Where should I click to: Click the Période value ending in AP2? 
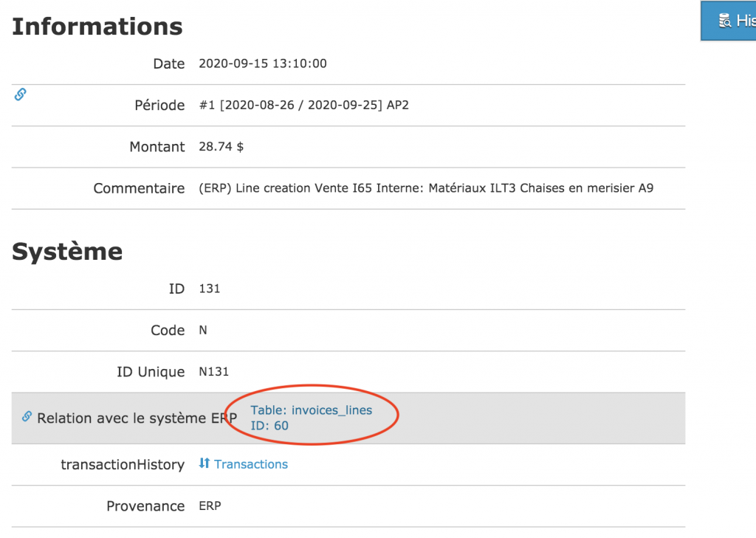pos(303,105)
